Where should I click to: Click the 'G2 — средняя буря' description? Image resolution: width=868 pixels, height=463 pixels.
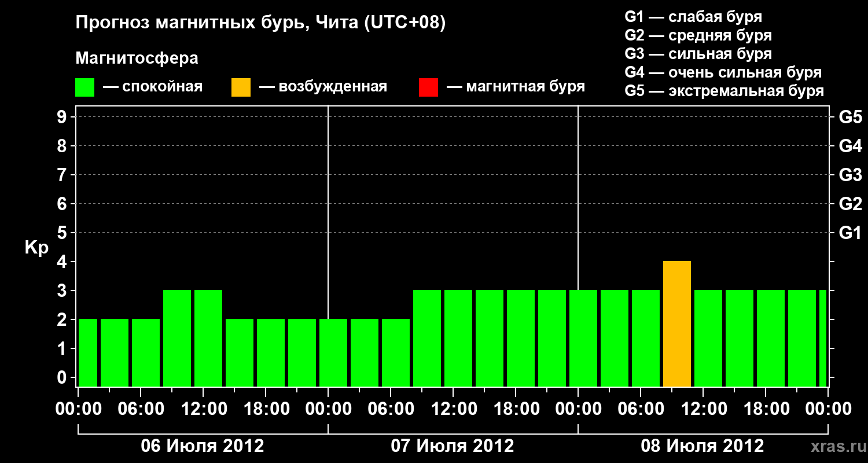click(698, 35)
